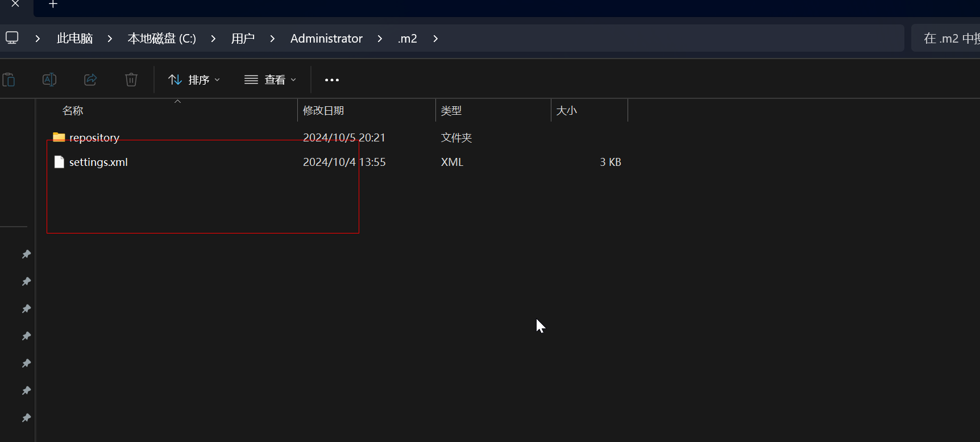
Task: Click the rename icon in toolbar
Action: click(49, 80)
